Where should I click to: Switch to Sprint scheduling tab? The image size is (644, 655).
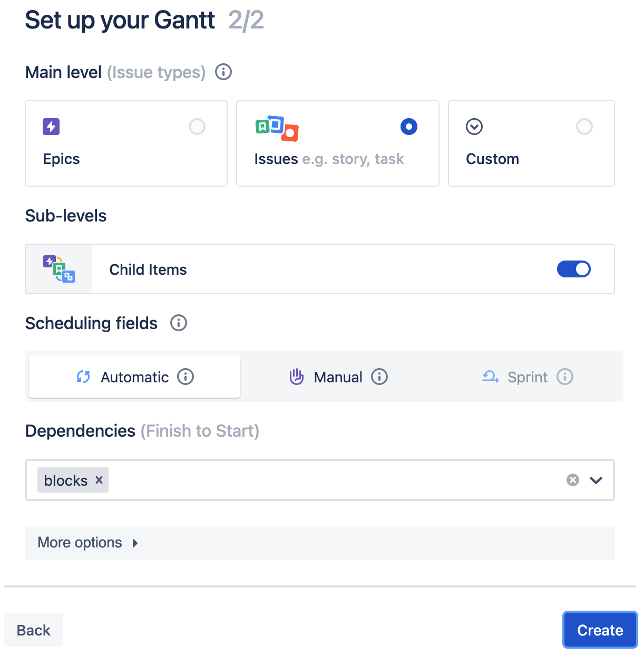tap(528, 377)
